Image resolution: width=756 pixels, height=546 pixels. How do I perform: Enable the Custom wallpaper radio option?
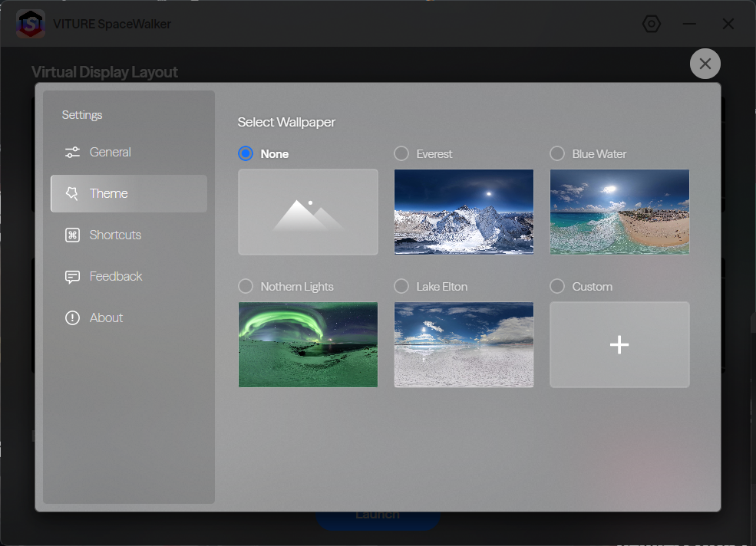pyautogui.click(x=557, y=286)
